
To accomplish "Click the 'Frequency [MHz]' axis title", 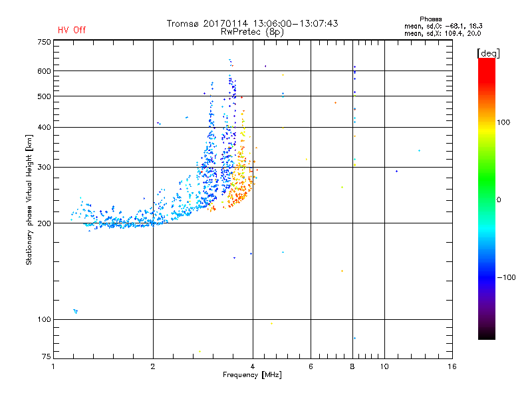I will [252, 375].
